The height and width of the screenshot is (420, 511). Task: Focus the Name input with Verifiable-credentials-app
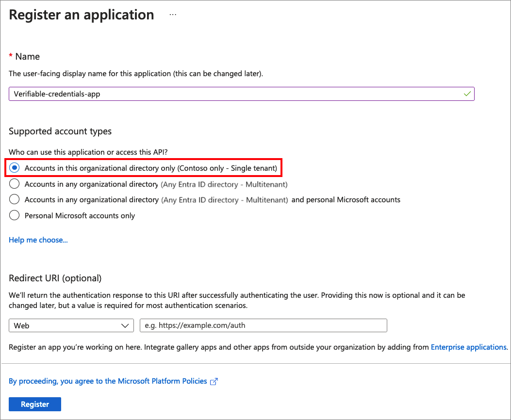point(242,94)
